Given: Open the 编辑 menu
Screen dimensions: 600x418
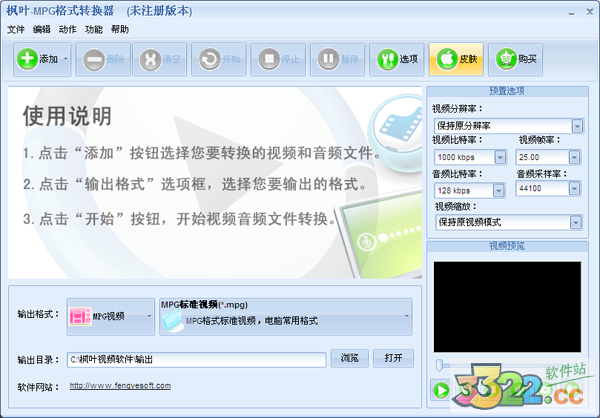Looking at the screenshot, I should tap(42, 29).
